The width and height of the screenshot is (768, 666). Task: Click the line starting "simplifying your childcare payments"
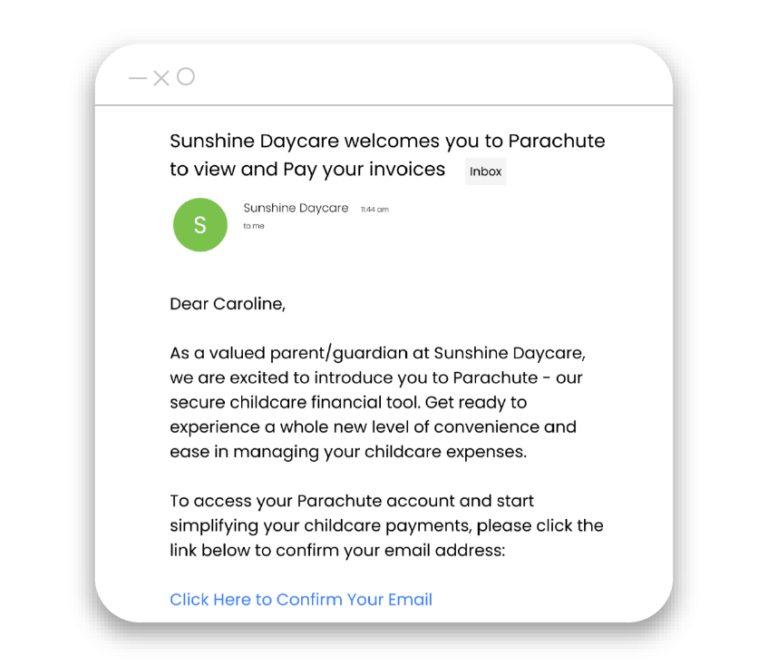pyautogui.click(x=386, y=525)
